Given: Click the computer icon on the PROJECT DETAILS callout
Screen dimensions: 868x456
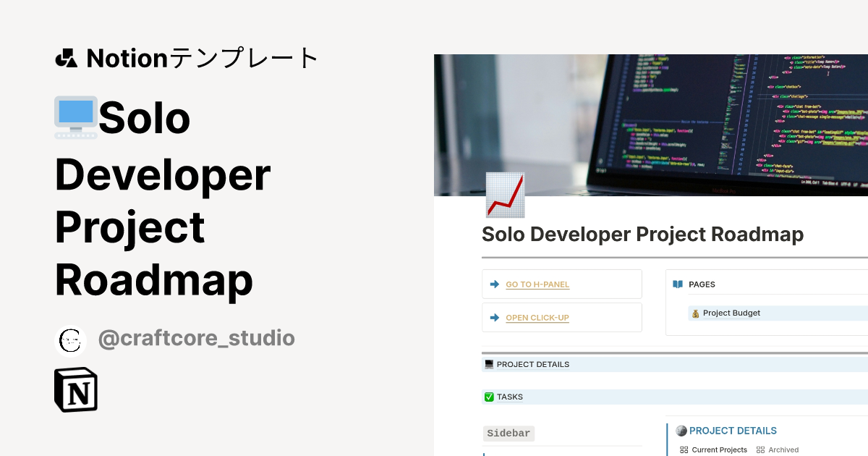Looking at the screenshot, I should [x=489, y=363].
